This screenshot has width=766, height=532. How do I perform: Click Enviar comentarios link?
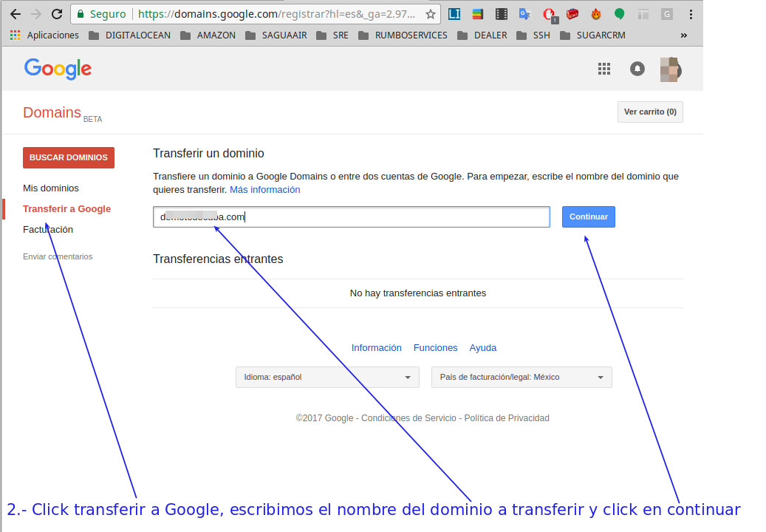(58, 256)
